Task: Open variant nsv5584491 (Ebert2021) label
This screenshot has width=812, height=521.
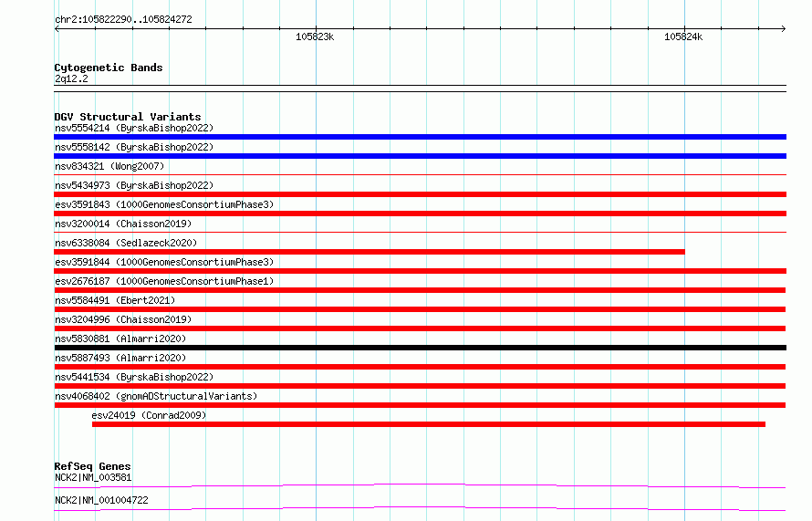Action: (x=115, y=300)
